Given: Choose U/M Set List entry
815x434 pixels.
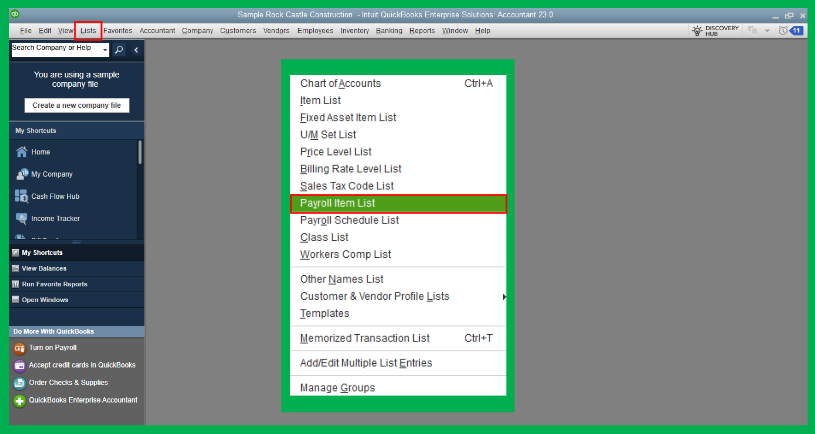Looking at the screenshot, I should tap(398, 135).
